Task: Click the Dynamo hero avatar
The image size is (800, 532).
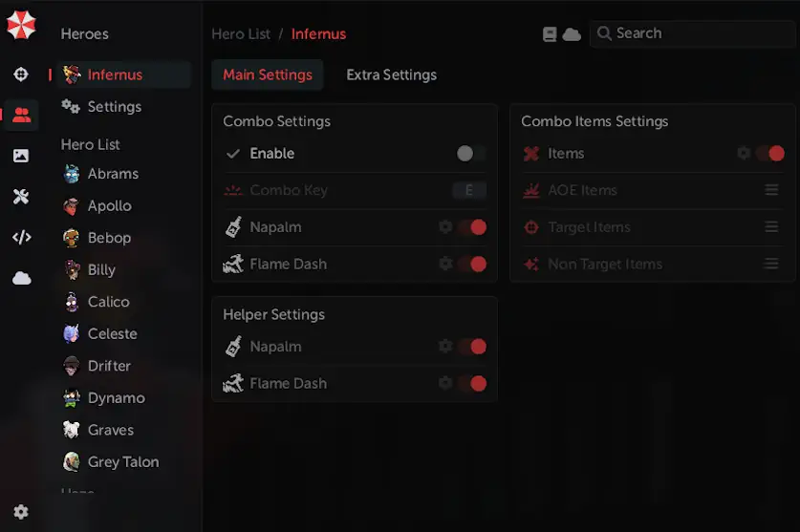Action: [x=72, y=398]
